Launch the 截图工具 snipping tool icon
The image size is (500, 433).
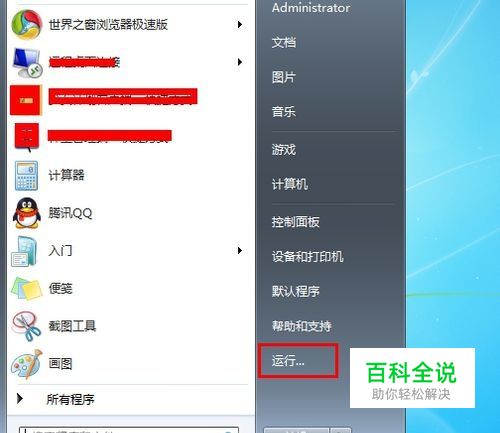[27, 327]
